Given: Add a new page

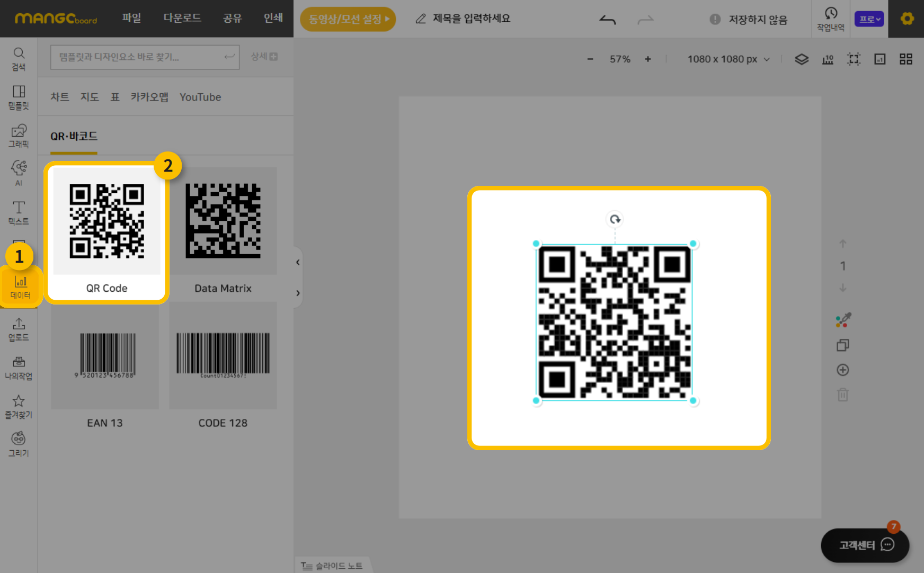Looking at the screenshot, I should (x=842, y=370).
